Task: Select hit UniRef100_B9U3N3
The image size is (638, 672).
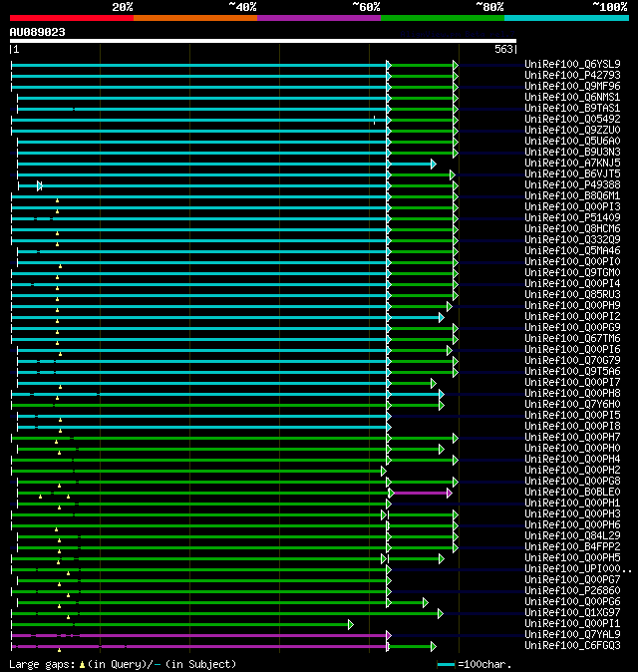Action: (x=572, y=153)
